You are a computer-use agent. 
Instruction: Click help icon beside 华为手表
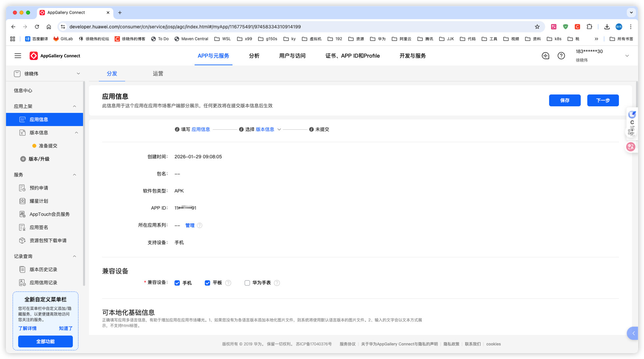[277, 283]
